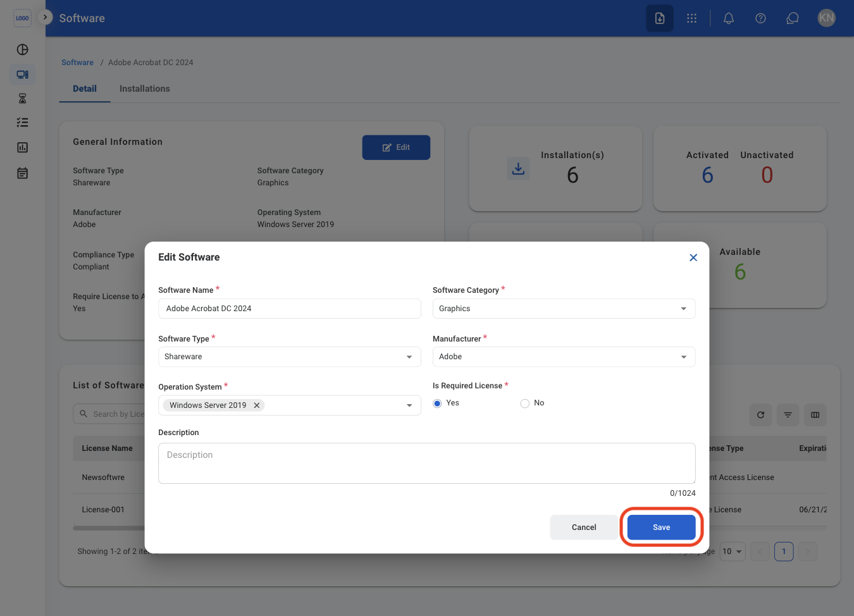This screenshot has height=616, width=854.
Task: Open the KN user avatar menu
Action: 826,18
